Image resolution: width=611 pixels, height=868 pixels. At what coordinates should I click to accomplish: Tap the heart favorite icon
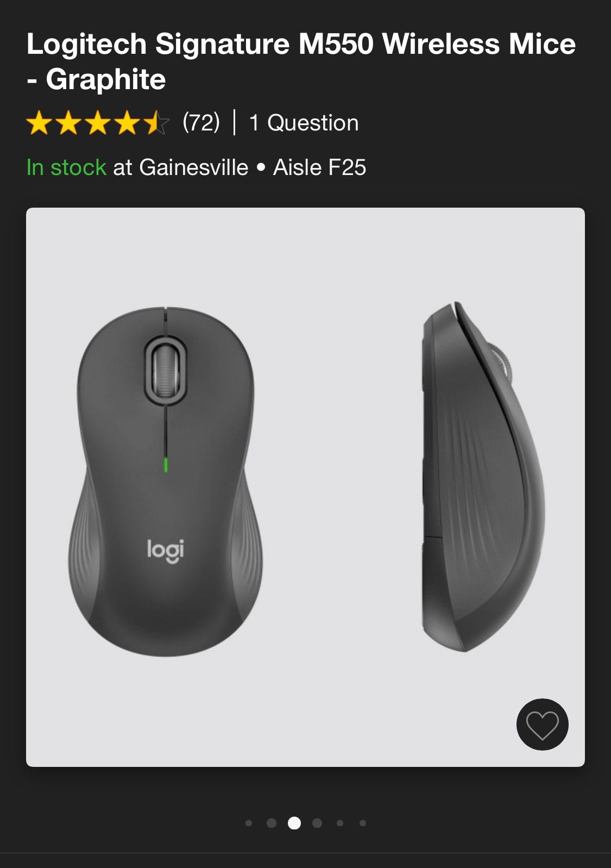click(542, 725)
